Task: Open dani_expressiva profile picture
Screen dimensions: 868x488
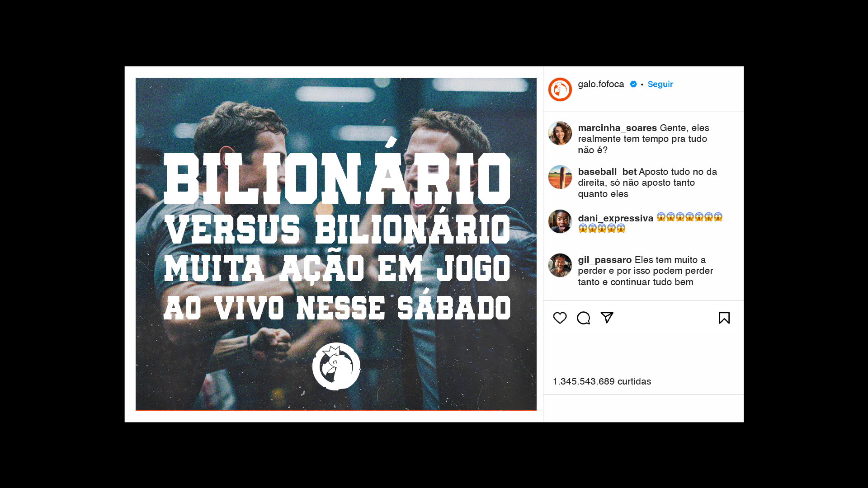Action: click(x=560, y=221)
